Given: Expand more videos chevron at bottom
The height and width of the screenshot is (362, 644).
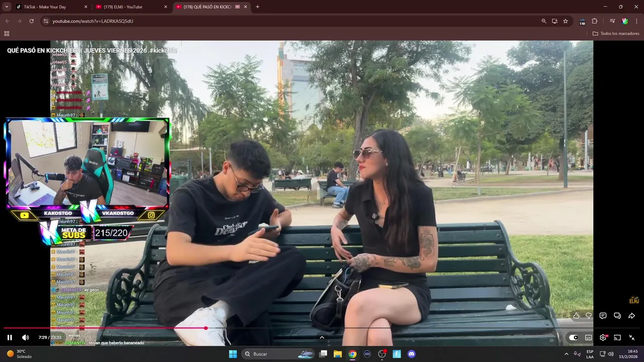Looking at the screenshot, I should pyautogui.click(x=322, y=337).
